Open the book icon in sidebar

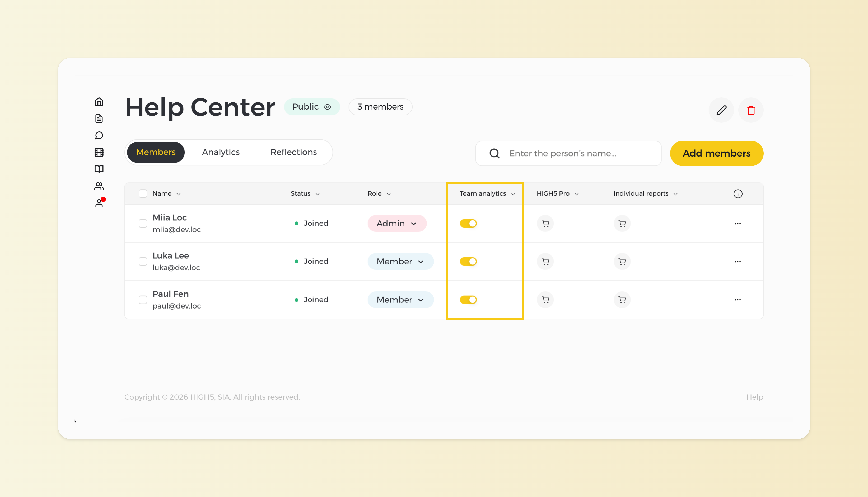coord(99,169)
